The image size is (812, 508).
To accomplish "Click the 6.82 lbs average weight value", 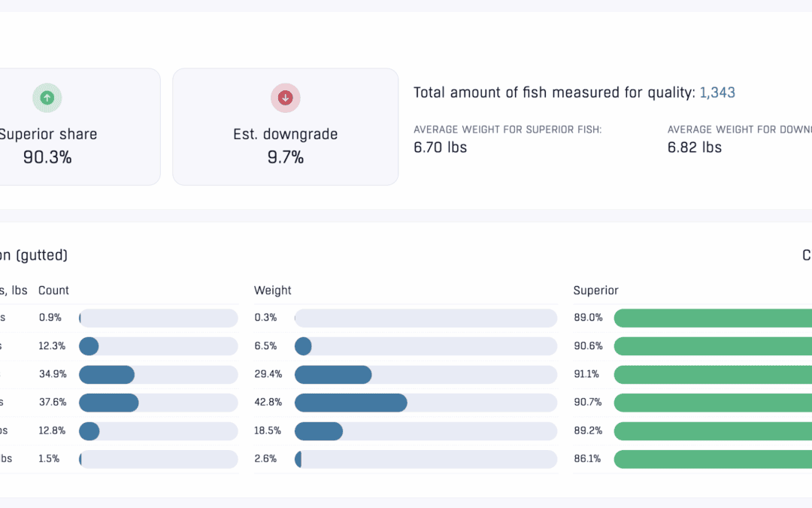I will [x=694, y=148].
